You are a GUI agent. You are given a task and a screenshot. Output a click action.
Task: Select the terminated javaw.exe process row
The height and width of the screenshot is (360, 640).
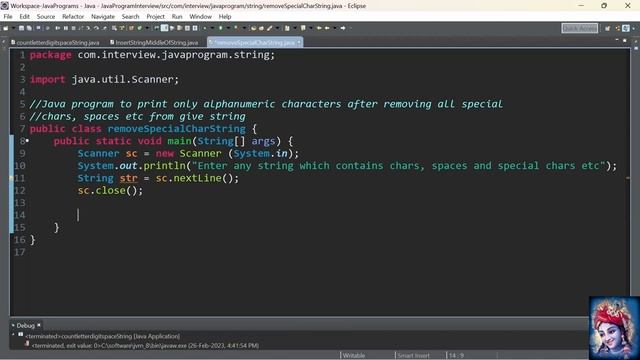(x=145, y=345)
